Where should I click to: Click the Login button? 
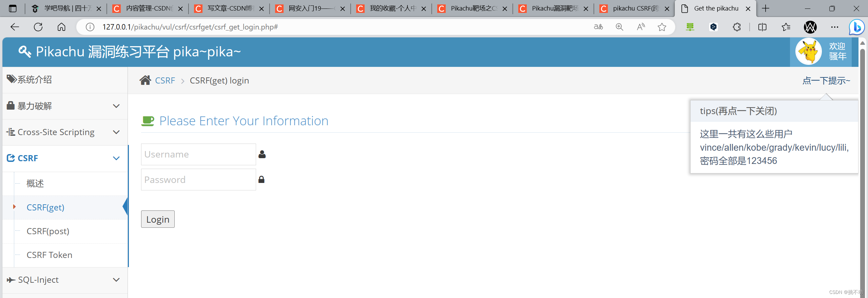coord(158,219)
